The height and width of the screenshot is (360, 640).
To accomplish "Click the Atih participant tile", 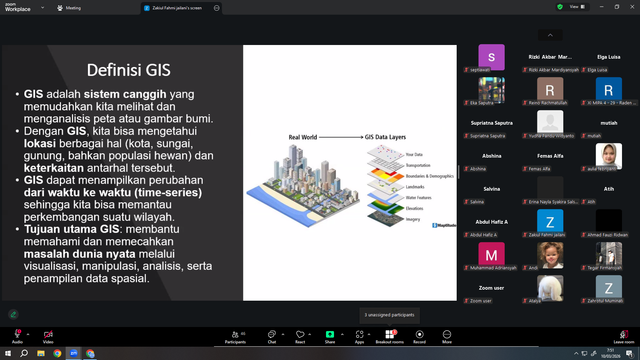I will point(609,190).
